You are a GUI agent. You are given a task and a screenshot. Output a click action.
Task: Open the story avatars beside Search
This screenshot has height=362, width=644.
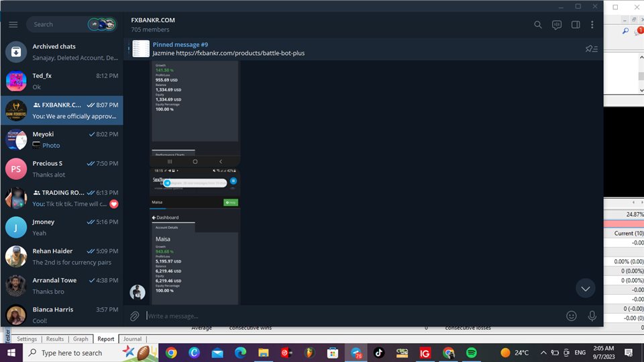click(101, 25)
